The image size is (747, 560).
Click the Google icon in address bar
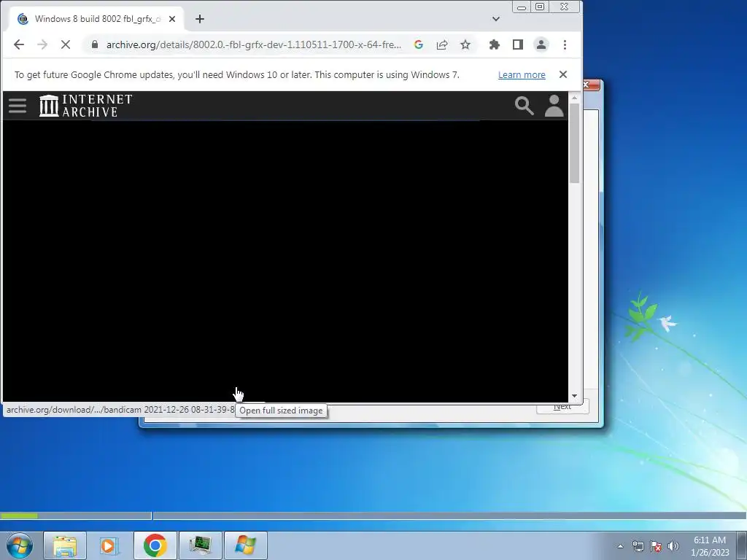coord(419,44)
